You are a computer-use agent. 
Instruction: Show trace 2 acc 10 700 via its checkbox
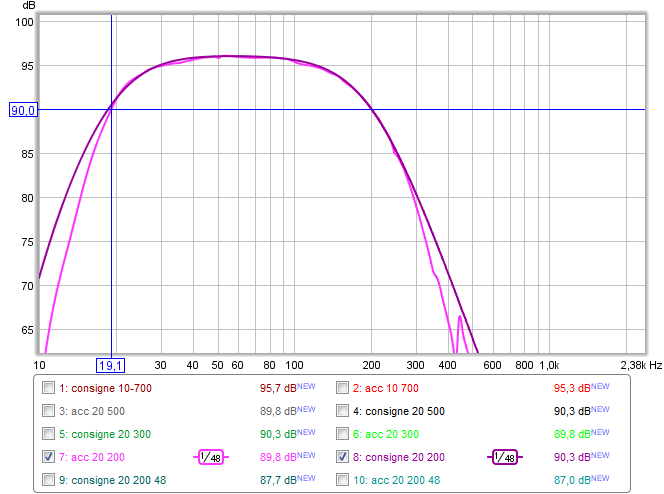(343, 388)
